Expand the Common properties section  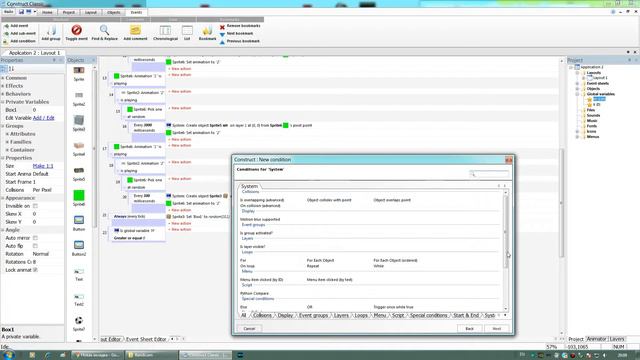pos(3,78)
